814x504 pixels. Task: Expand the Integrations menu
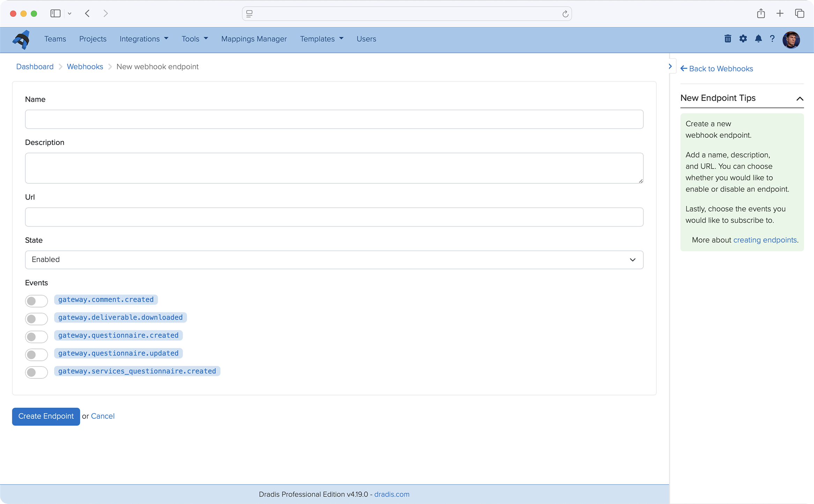[144, 39]
